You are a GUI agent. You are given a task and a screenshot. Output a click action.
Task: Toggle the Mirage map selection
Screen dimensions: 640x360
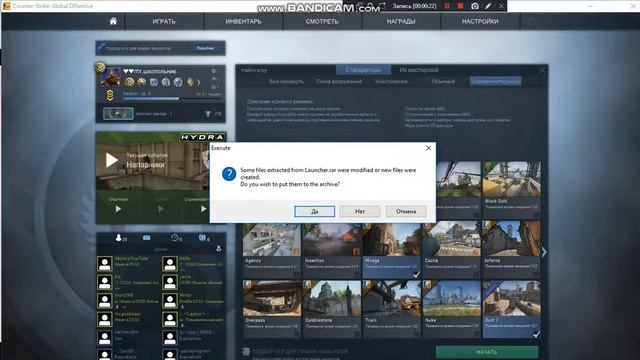point(391,250)
